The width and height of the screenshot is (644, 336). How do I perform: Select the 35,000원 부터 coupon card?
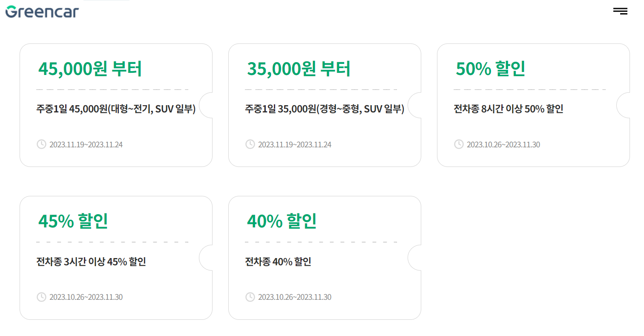325,105
